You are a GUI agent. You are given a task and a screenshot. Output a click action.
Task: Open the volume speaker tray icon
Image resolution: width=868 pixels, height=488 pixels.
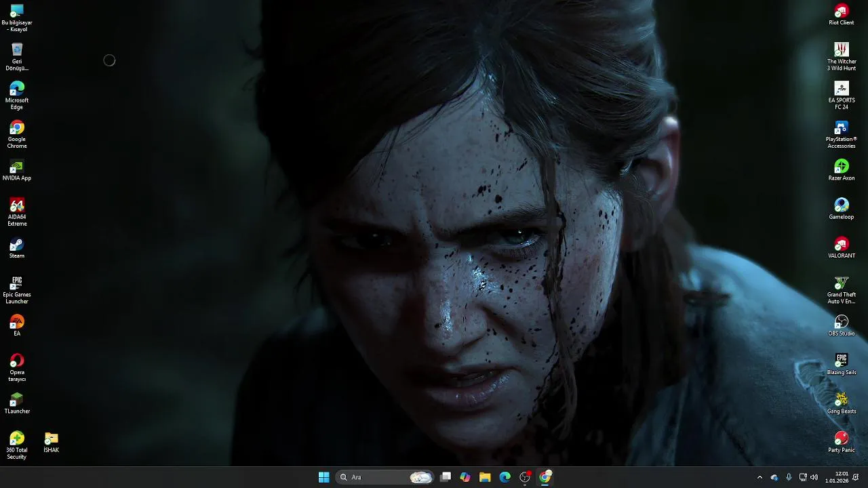[x=814, y=477]
